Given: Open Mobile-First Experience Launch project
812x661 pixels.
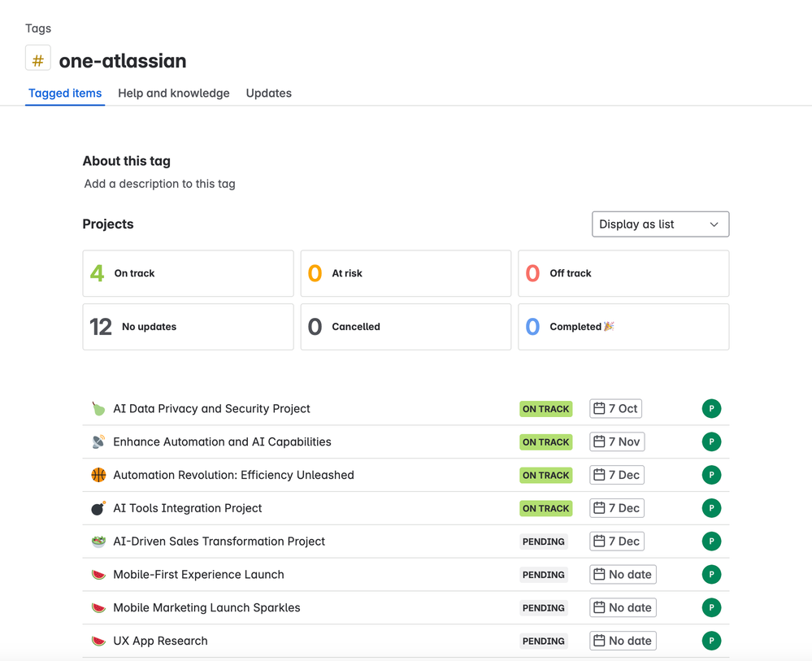Looking at the screenshot, I should pos(198,575).
